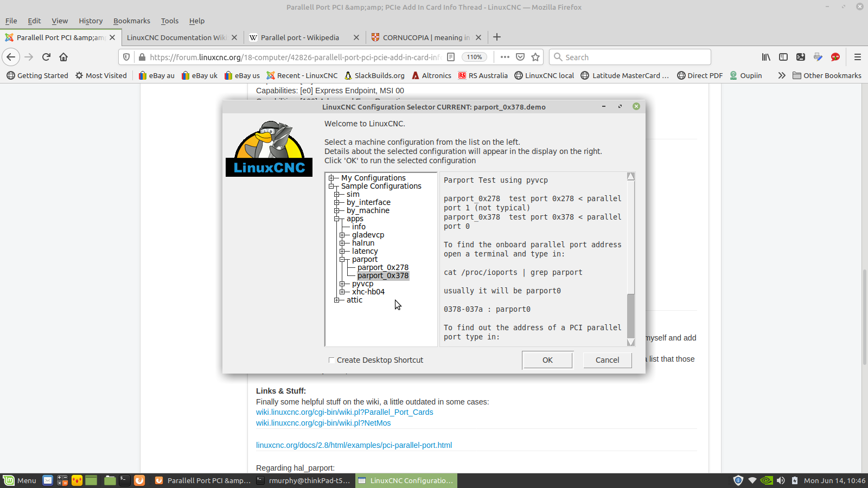The height and width of the screenshot is (488, 868).
Task: Open the History menu
Action: 91,21
